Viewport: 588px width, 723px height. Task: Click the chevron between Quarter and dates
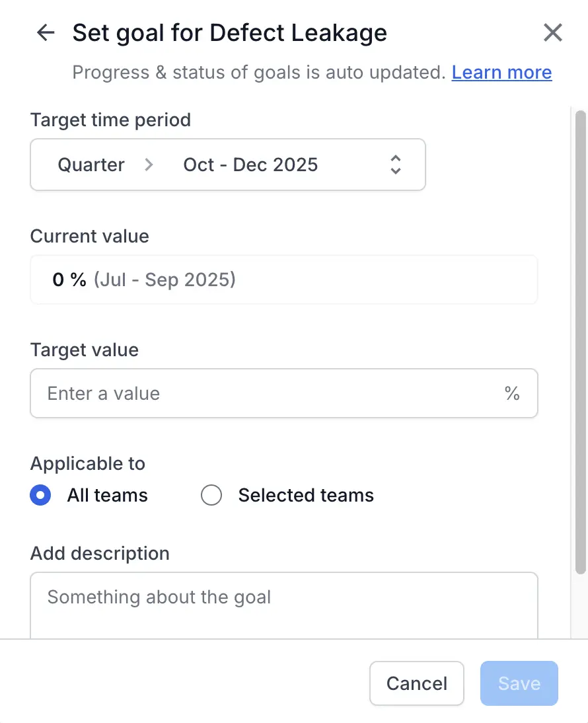(149, 165)
